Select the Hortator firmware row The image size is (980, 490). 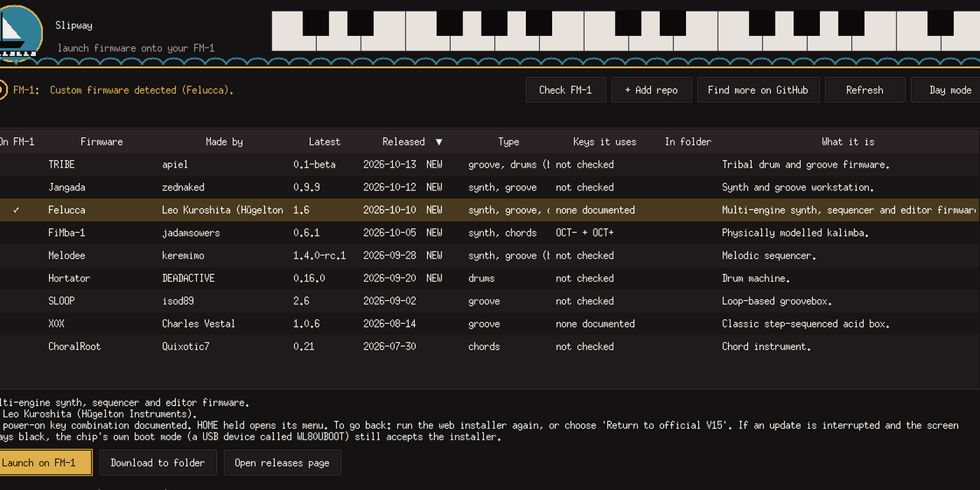click(490, 278)
